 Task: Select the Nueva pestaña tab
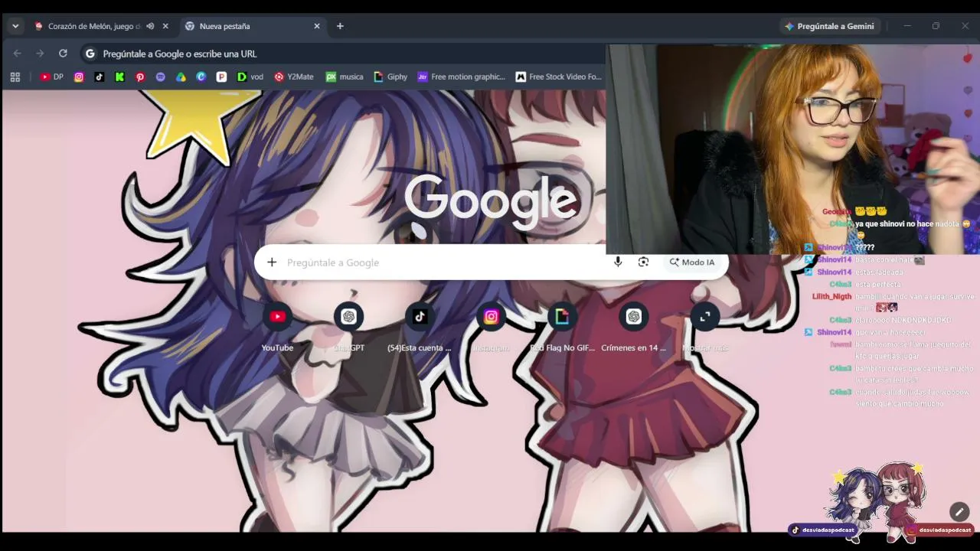(x=253, y=26)
